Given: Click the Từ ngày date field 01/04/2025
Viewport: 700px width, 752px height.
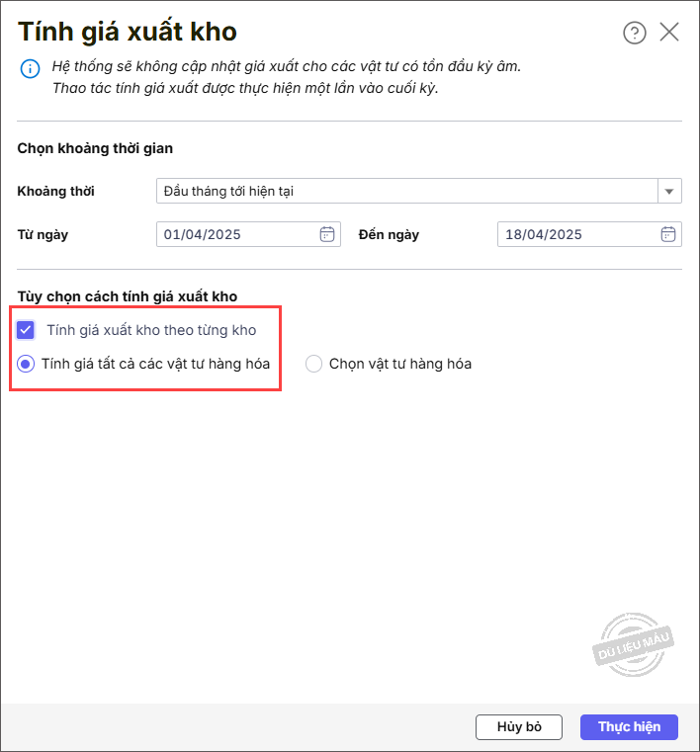Looking at the screenshot, I should [x=237, y=234].
